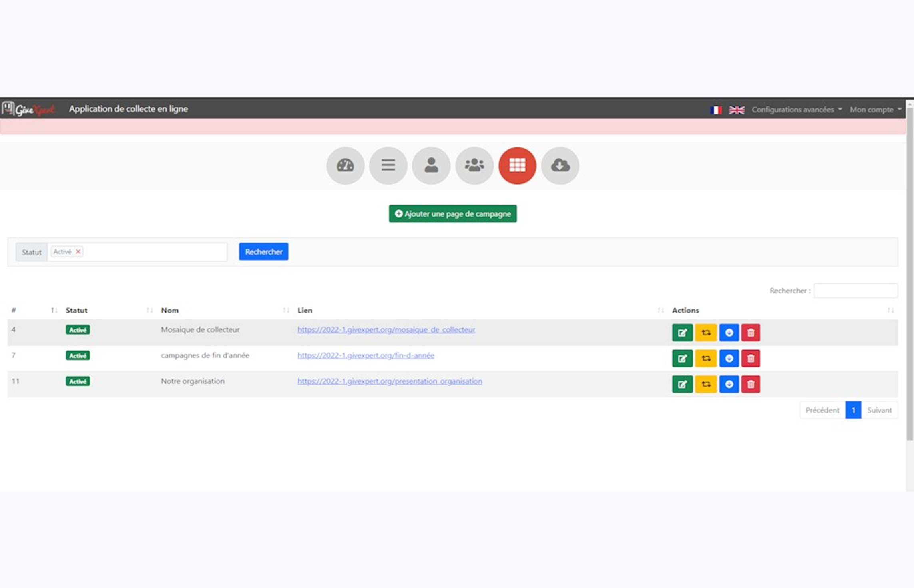Viewport: 914px width, 588px height.
Task: Expand Configurations avancées dropdown
Action: click(797, 109)
